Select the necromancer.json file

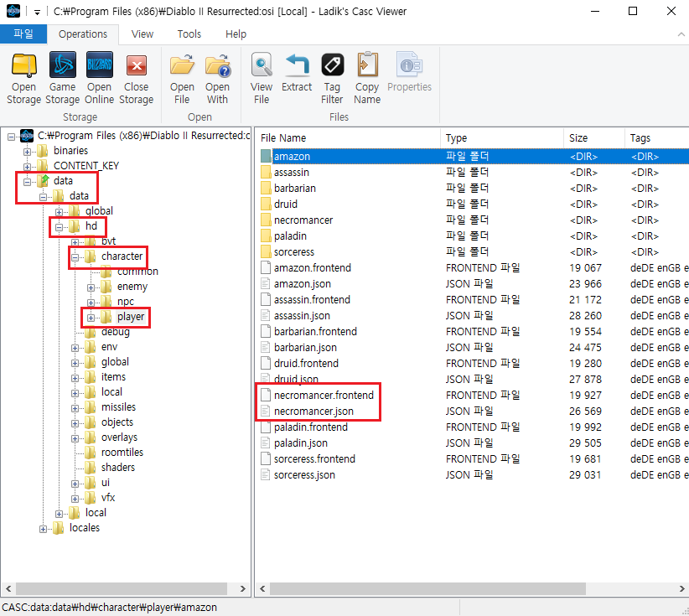313,412
